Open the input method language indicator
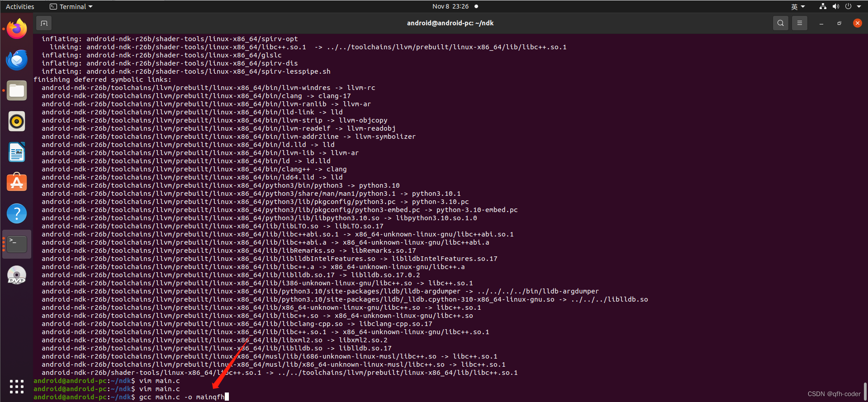 click(798, 6)
